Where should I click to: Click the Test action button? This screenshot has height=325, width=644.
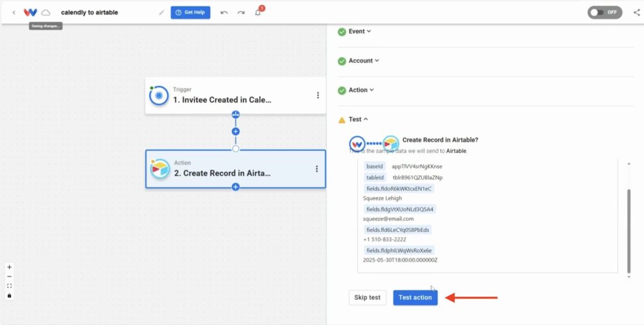pos(415,297)
